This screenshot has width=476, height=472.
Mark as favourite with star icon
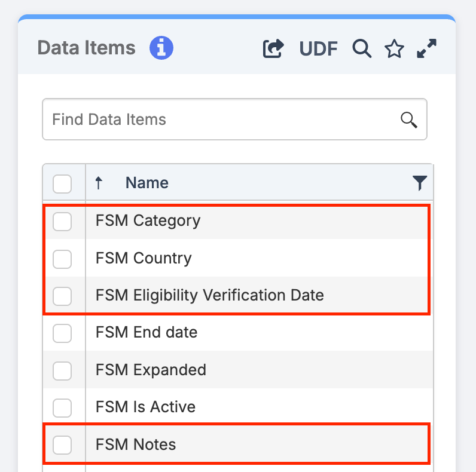pos(394,48)
